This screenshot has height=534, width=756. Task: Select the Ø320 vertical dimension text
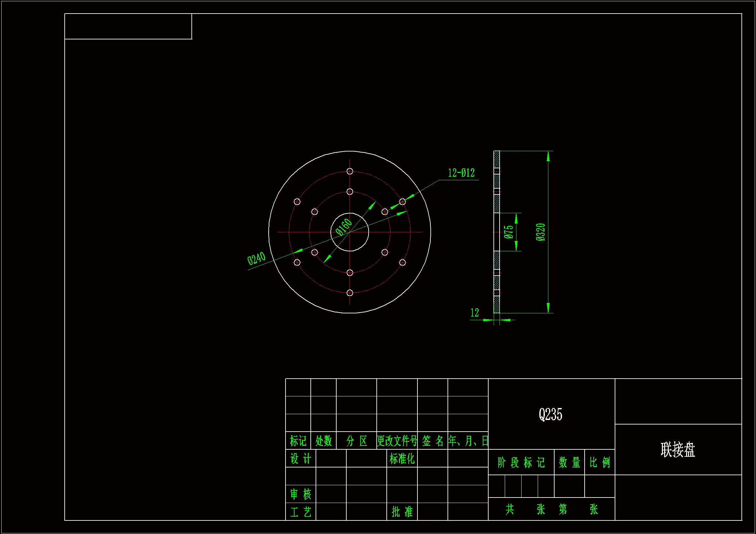[x=541, y=232]
